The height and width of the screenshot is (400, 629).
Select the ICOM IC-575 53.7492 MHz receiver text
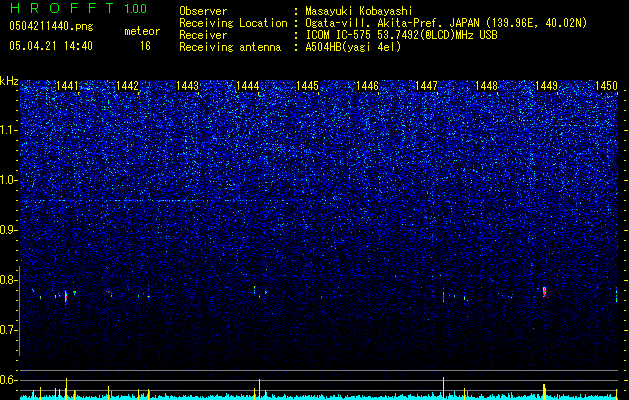coord(401,35)
